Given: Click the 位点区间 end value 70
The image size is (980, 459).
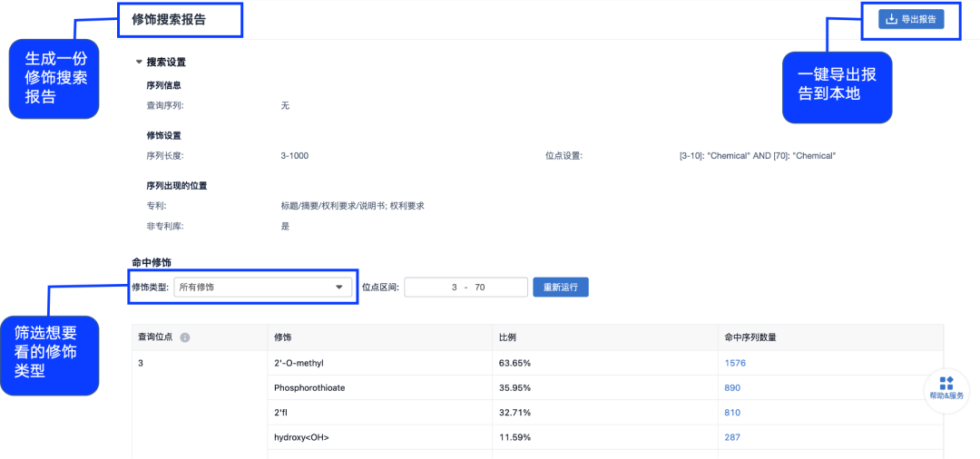Looking at the screenshot, I should coord(479,288).
